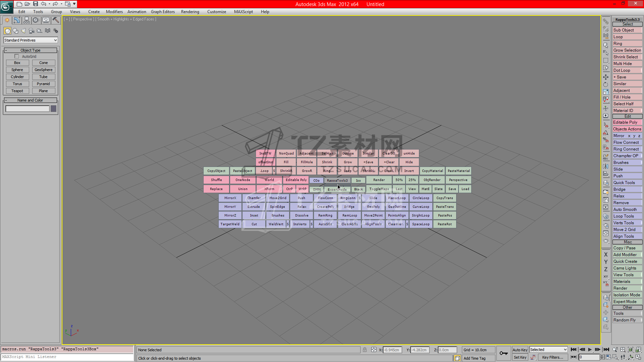The width and height of the screenshot is (644, 362).
Task: Click the Maximize Viewport toggle icon
Action: pos(639,357)
